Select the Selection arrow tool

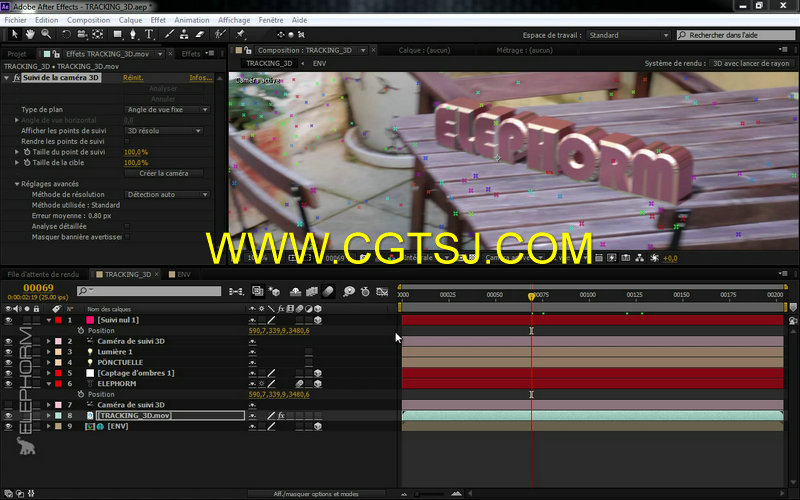[14, 34]
